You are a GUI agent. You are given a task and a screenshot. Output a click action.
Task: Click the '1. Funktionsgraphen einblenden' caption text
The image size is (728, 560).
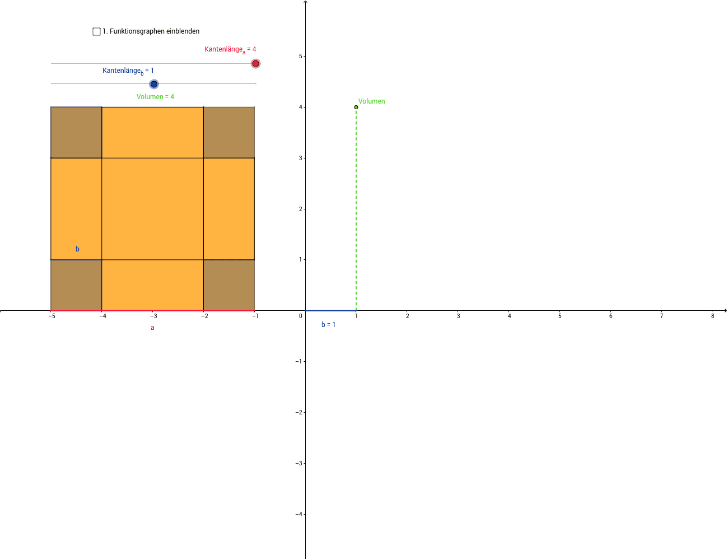151,31
